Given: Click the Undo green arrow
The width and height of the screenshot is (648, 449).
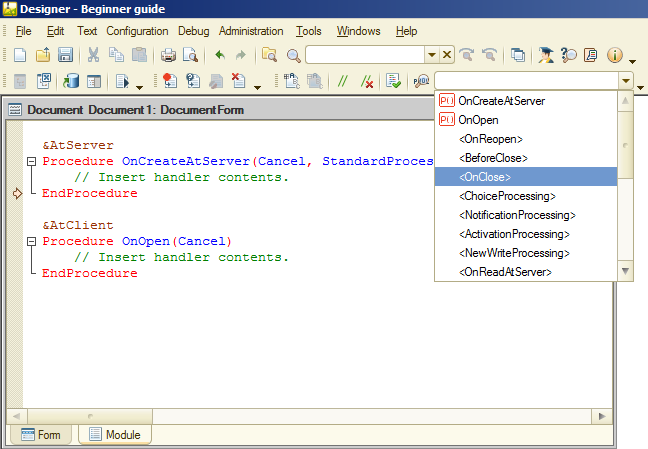Looking at the screenshot, I should click(220, 55).
